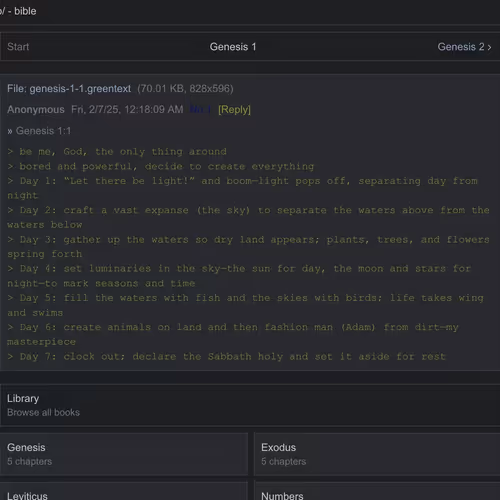Click the 'Day 7: clock out' line

[226, 356]
